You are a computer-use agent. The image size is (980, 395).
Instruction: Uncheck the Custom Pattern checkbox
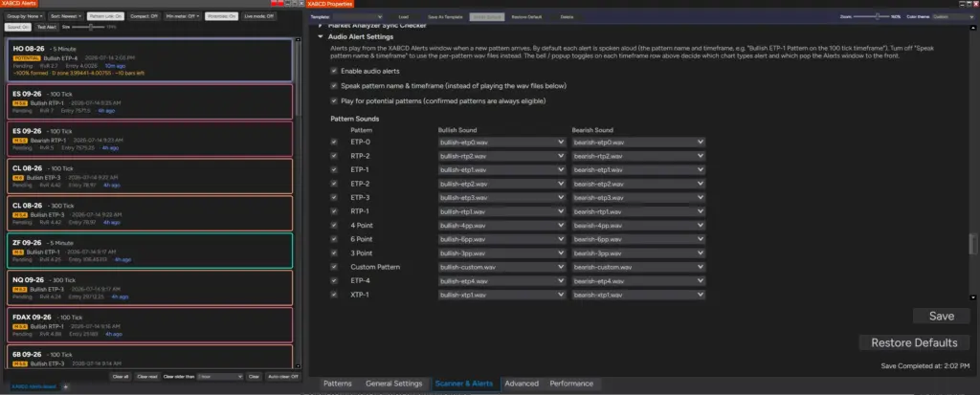tap(334, 267)
